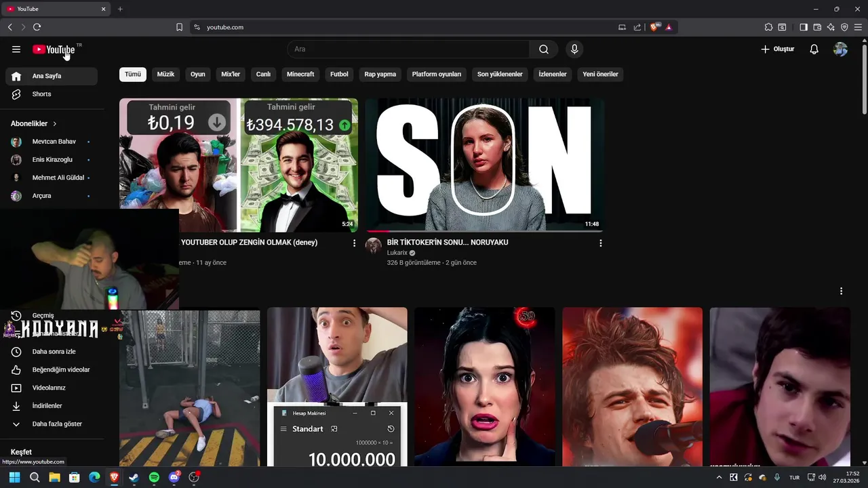Open the Short with the singer at a microphone
The image size is (868, 488).
632,387
